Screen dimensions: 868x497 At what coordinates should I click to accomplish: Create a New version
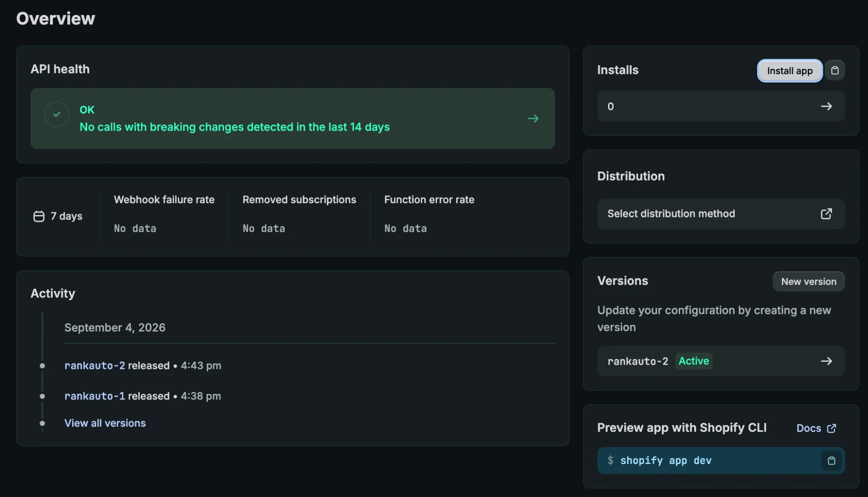(x=809, y=282)
